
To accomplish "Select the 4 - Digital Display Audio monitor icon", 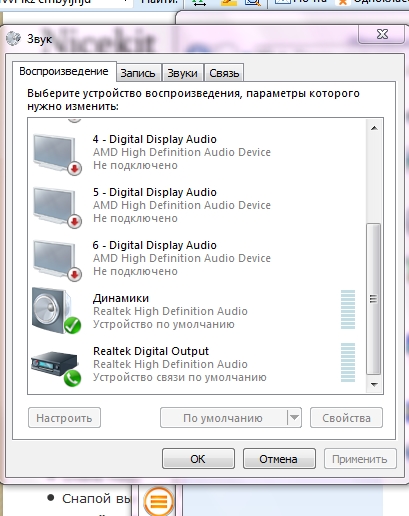I will pos(57,154).
